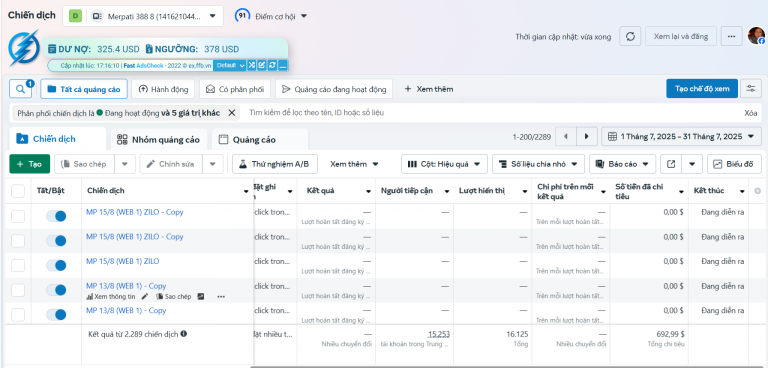Click the profile avatar picture
The image size is (768, 368).
756,36
